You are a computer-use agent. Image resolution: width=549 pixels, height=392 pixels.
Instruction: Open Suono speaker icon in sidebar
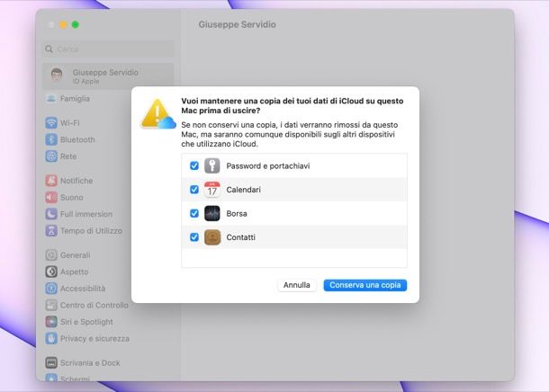pos(51,197)
